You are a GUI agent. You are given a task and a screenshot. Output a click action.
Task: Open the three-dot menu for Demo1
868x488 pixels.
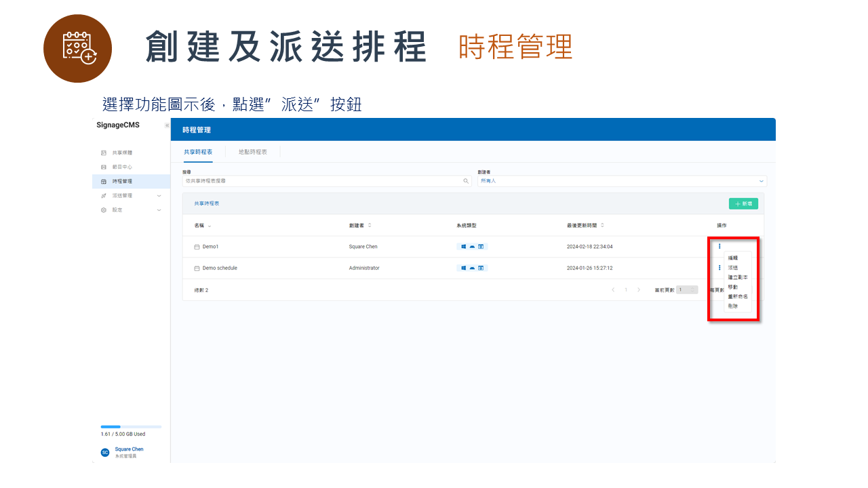tap(719, 247)
